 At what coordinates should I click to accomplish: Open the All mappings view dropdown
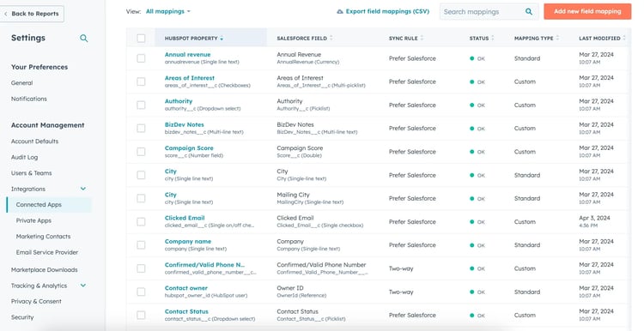tap(168, 11)
